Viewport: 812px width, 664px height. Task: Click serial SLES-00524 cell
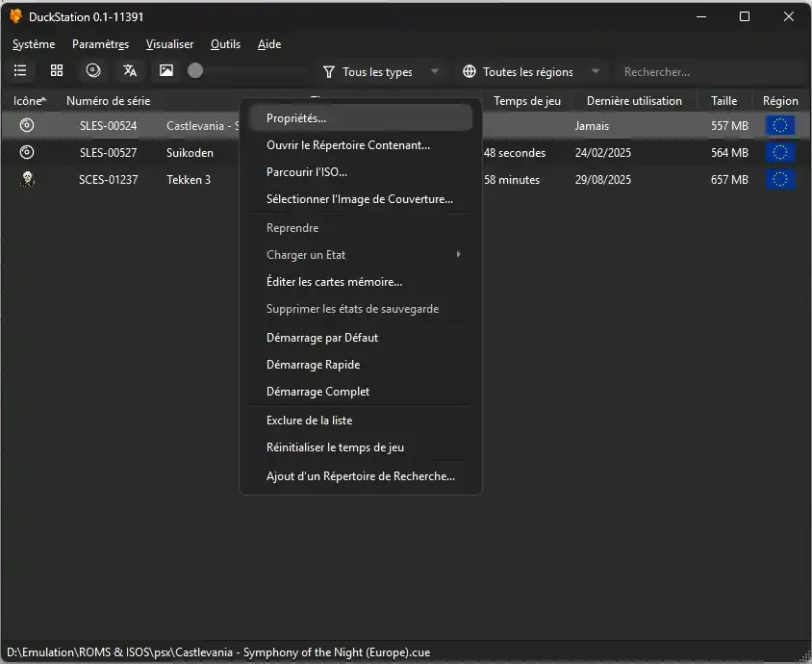pyautogui.click(x=108, y=126)
